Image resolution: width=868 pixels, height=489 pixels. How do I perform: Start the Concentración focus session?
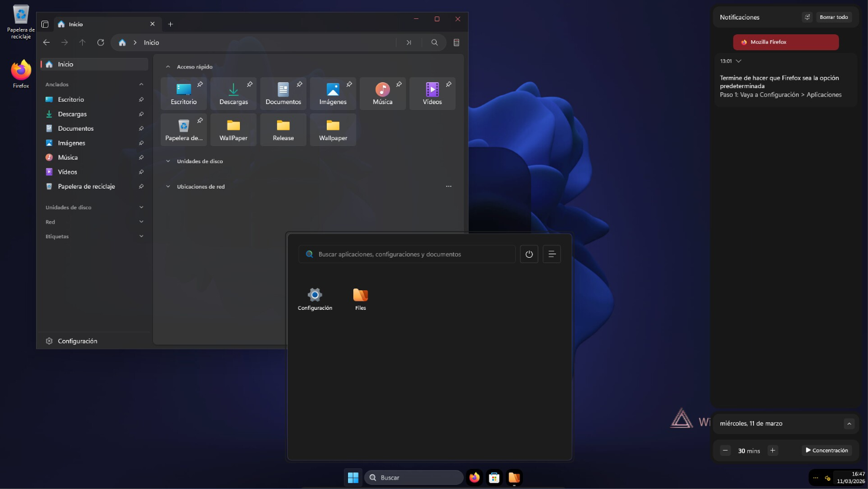click(x=827, y=451)
